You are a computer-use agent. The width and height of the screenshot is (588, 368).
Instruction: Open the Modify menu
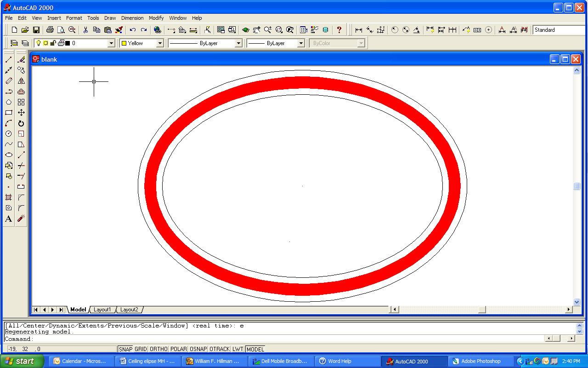pyautogui.click(x=156, y=18)
